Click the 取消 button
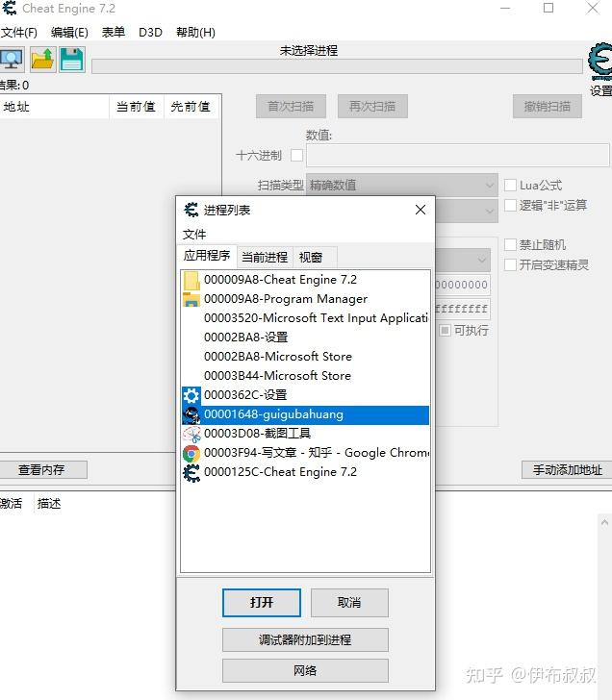This screenshot has height=700, width=612. coord(349,602)
